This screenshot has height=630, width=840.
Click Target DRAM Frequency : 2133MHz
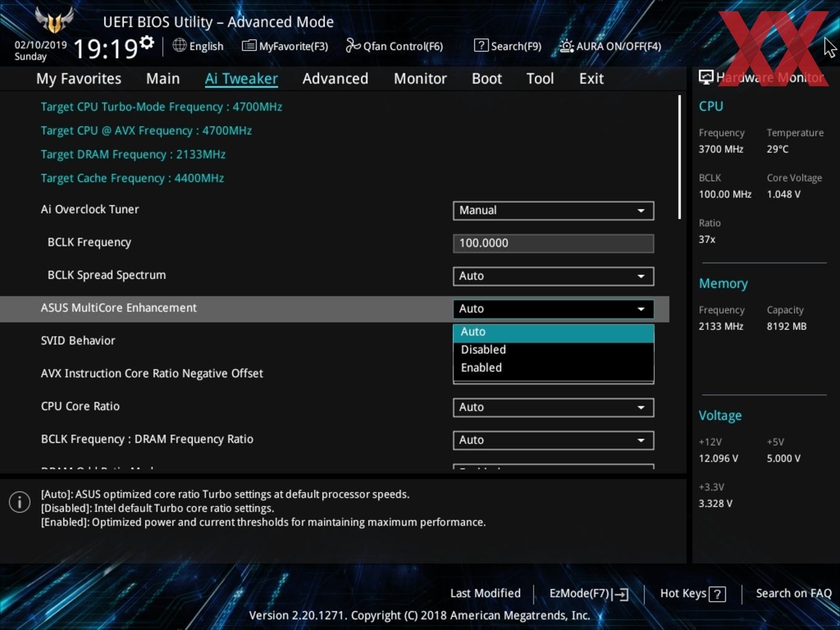133,154
